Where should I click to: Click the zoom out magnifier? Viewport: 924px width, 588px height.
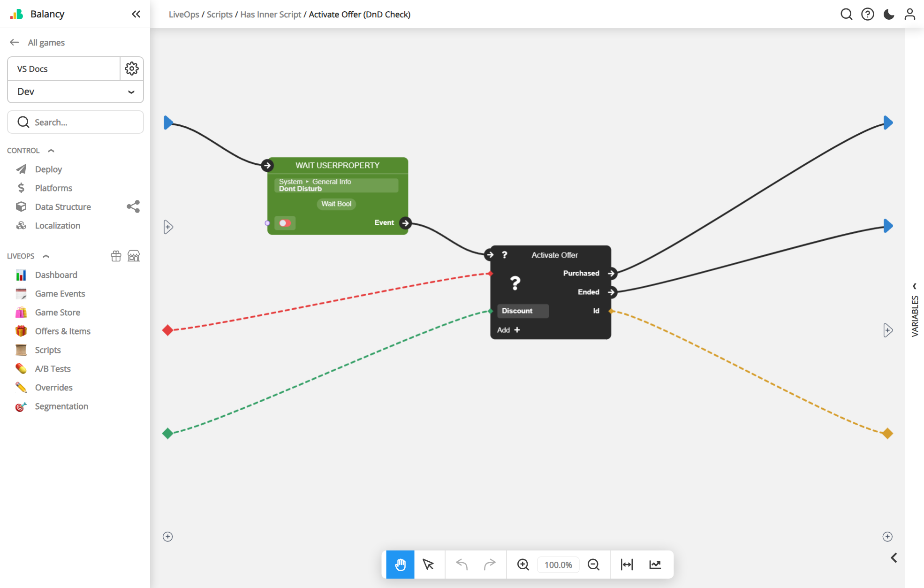pyautogui.click(x=593, y=565)
